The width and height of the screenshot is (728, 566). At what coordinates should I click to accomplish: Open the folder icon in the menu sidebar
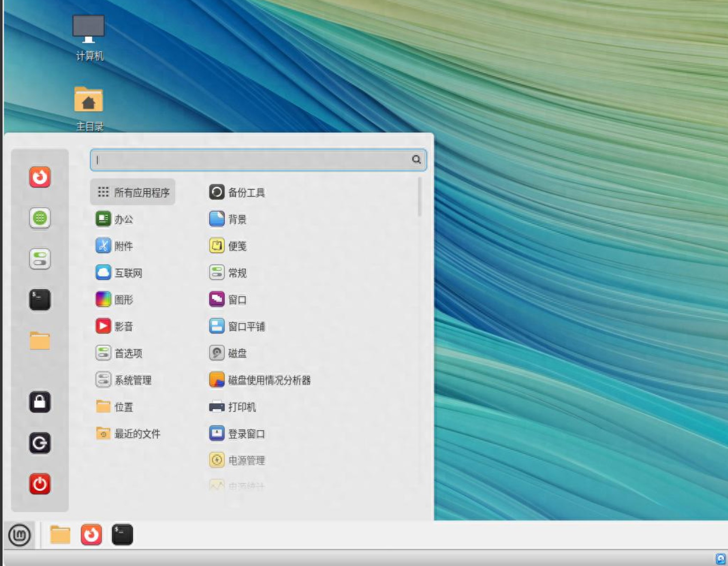coord(40,341)
